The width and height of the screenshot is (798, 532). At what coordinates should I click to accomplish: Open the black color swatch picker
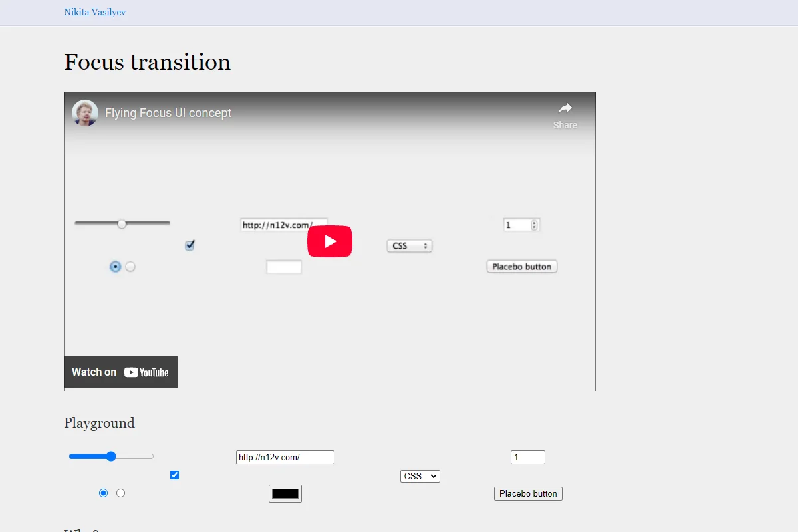point(285,493)
